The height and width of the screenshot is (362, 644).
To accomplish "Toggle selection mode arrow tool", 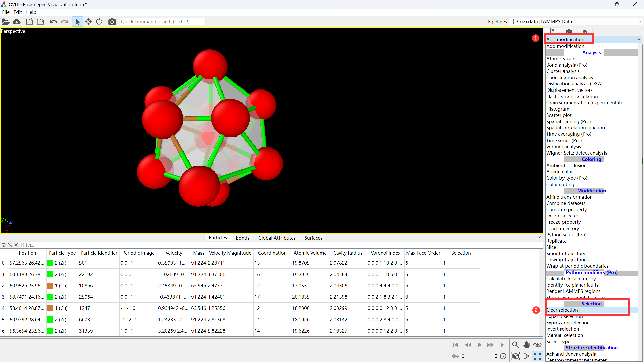I will [x=77, y=22].
